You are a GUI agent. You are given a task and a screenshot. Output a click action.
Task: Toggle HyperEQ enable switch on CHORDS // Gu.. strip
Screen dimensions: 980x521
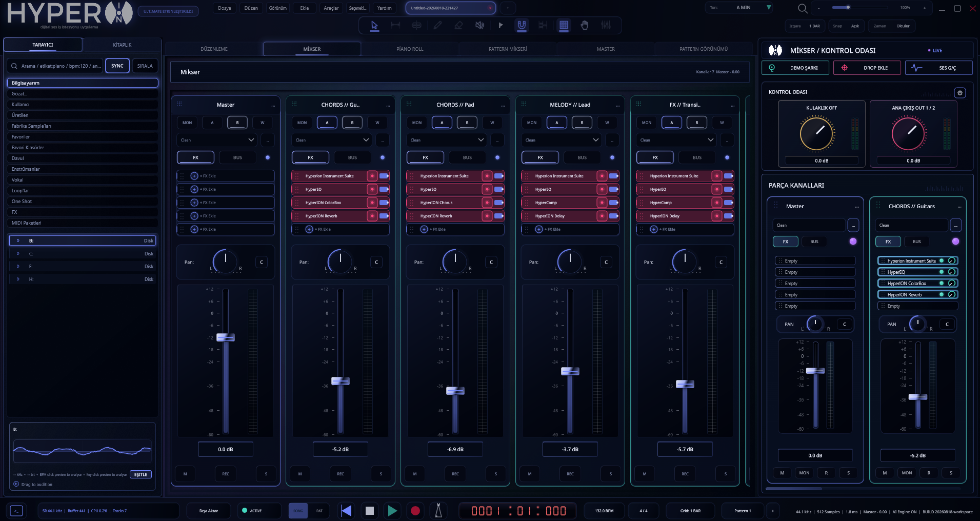(384, 189)
